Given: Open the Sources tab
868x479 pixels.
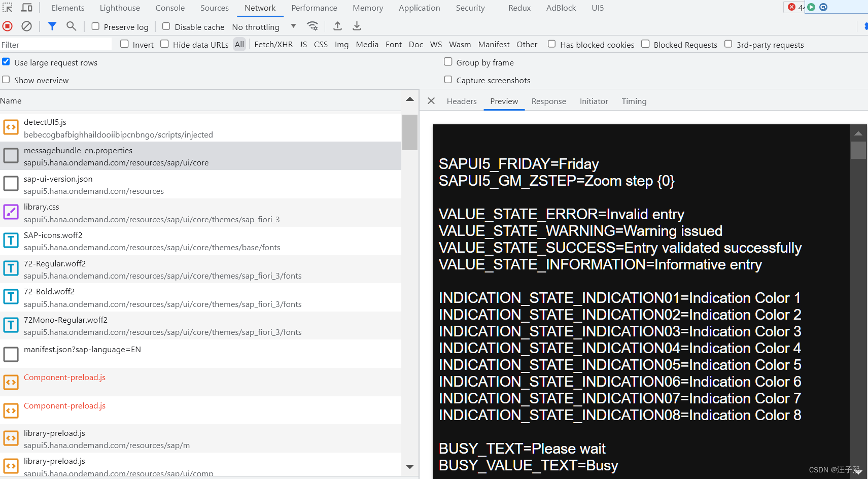Looking at the screenshot, I should 215,8.
